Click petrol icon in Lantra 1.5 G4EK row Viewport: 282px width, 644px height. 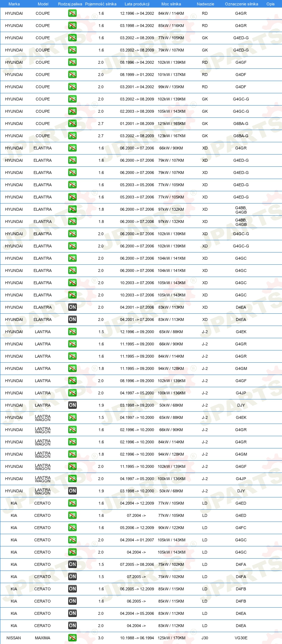(x=72, y=332)
